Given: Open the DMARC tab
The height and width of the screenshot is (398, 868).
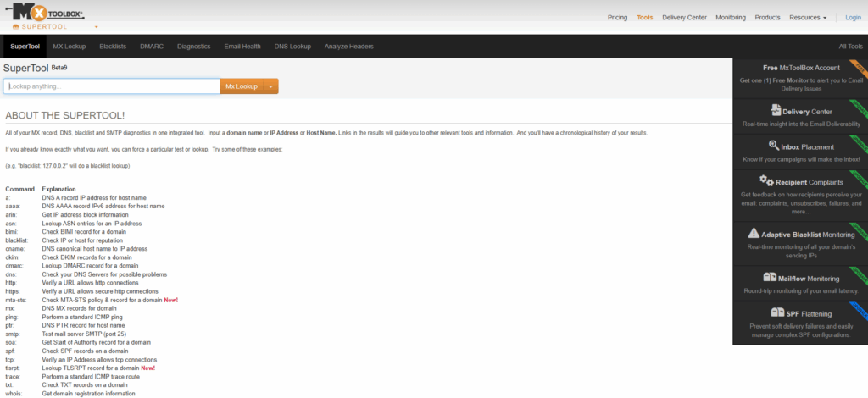Looking at the screenshot, I should tap(152, 47).
